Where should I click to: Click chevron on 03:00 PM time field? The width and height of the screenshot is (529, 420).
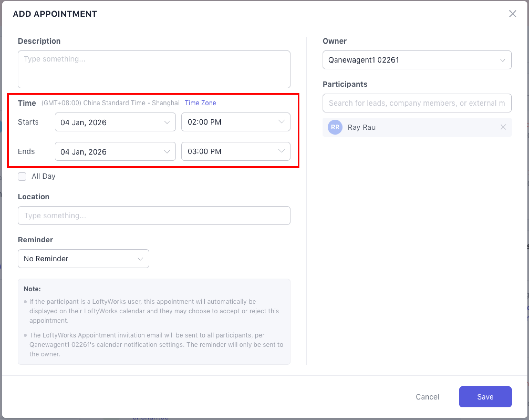click(281, 151)
